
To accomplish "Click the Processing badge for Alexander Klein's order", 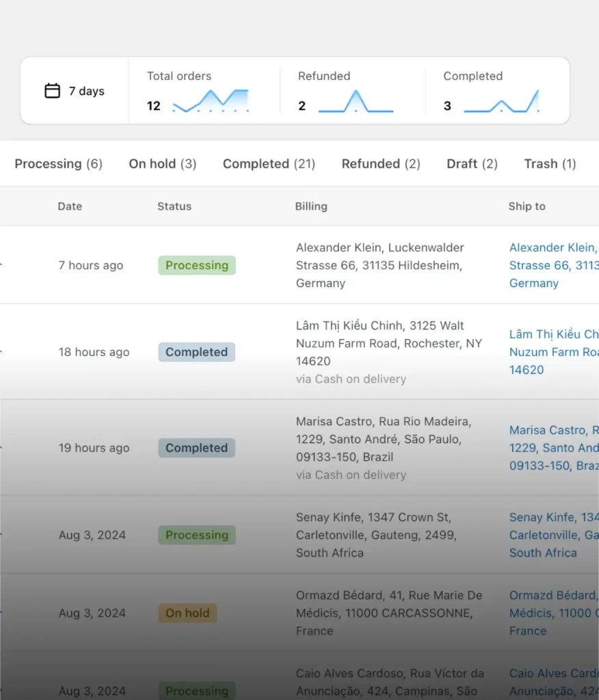I will pyautogui.click(x=197, y=265).
